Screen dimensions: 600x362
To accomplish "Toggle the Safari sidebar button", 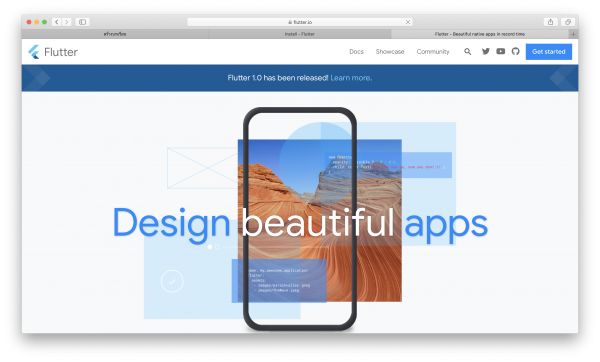I will (82, 22).
